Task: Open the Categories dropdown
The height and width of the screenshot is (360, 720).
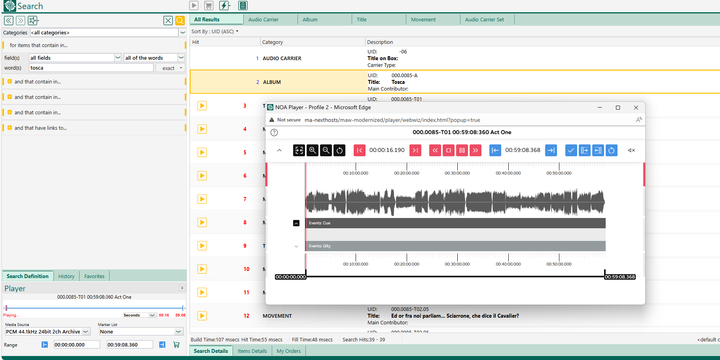Action: tap(182, 33)
